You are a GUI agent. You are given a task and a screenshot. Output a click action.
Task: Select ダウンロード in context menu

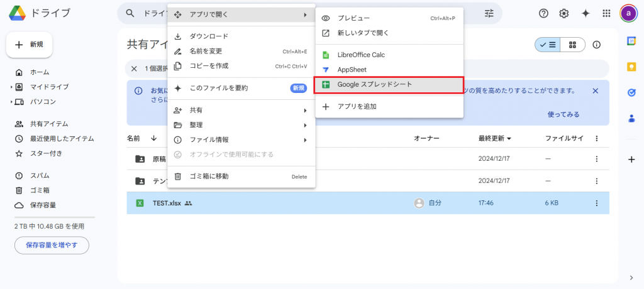[x=241, y=36]
